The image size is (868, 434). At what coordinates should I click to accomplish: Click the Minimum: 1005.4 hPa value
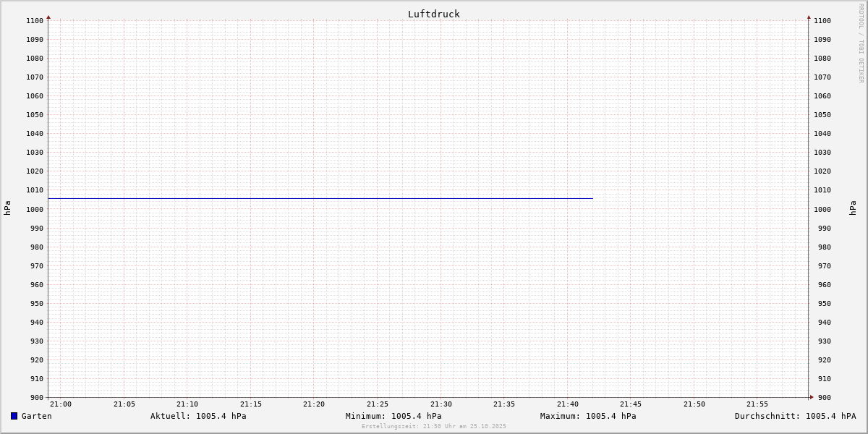click(x=393, y=416)
